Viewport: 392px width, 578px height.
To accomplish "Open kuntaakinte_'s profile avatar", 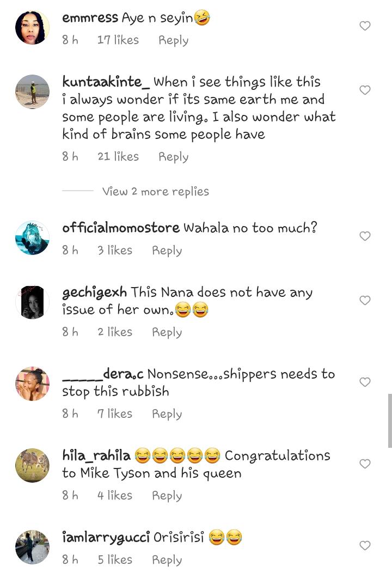I will point(32,92).
